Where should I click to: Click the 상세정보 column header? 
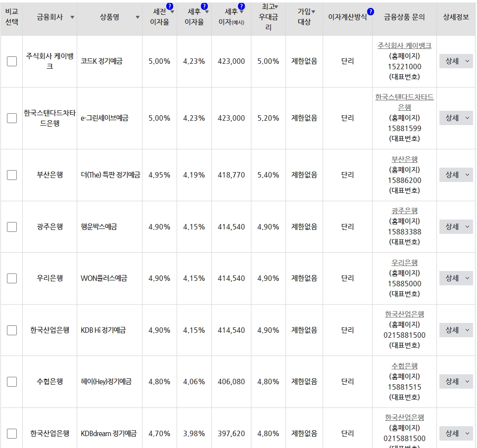click(x=456, y=17)
